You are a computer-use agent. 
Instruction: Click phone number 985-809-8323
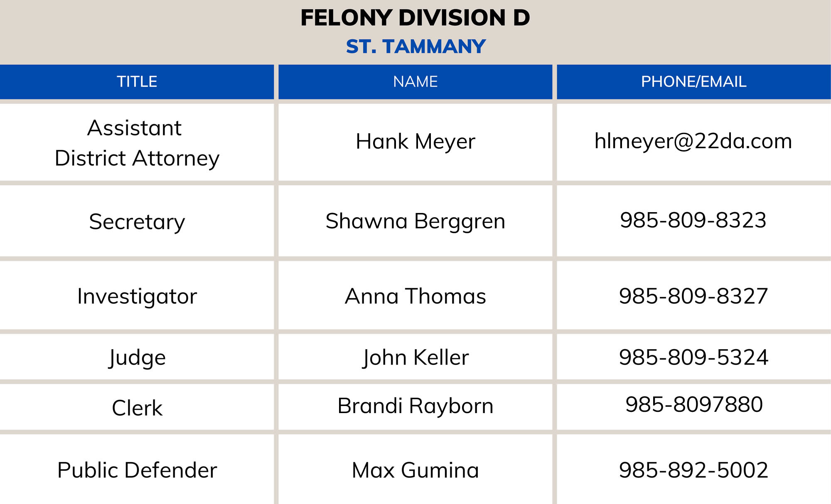coord(693,220)
